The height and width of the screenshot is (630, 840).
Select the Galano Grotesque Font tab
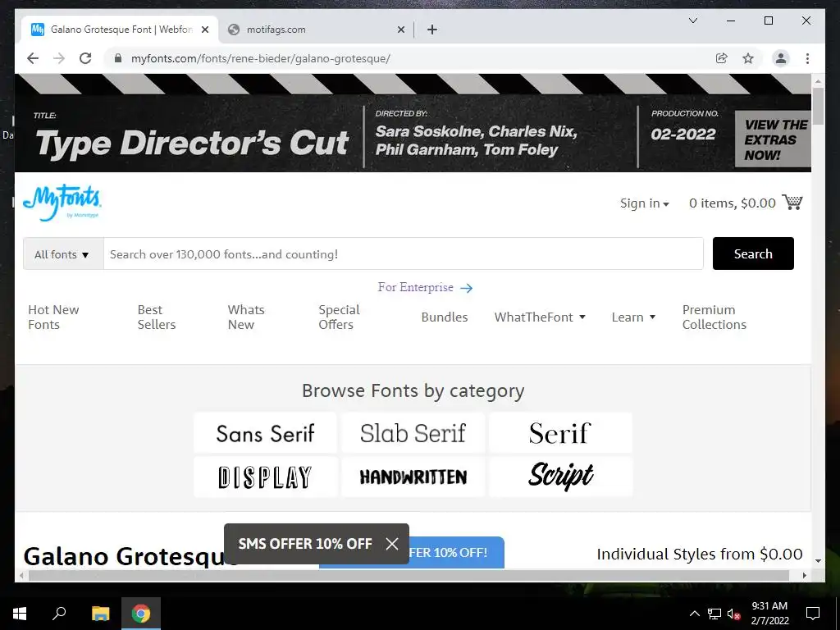tap(119, 30)
